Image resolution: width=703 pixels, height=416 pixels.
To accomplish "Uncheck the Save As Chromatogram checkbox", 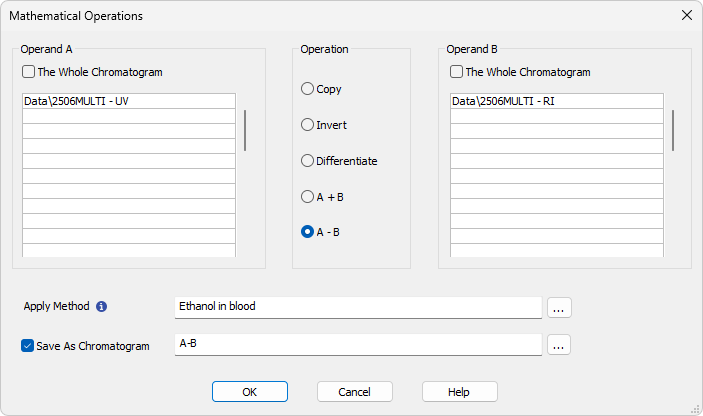I will point(27,346).
